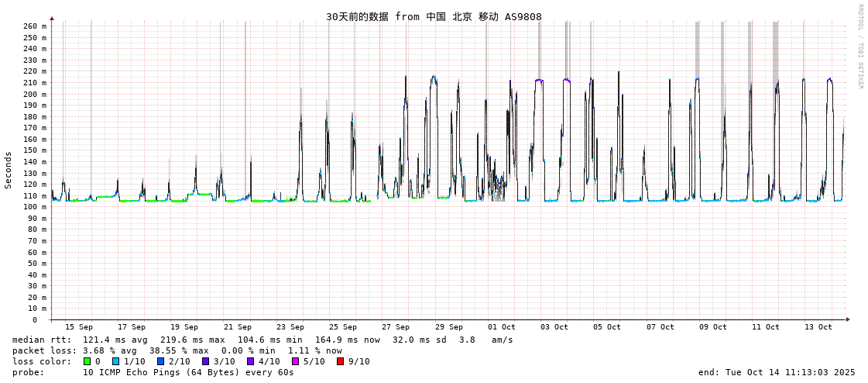Image resolution: width=868 pixels, height=383 pixels.
Task: Click the 01 Oct date label
Action: [502, 327]
